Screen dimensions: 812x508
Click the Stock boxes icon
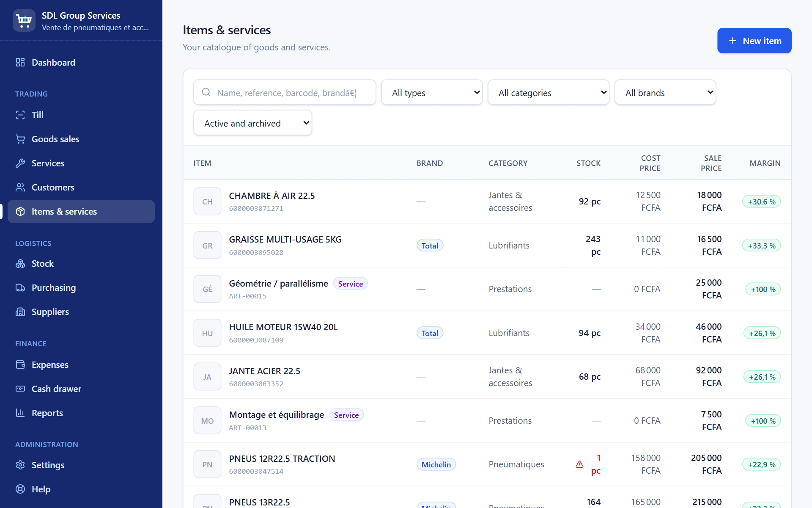pos(20,263)
